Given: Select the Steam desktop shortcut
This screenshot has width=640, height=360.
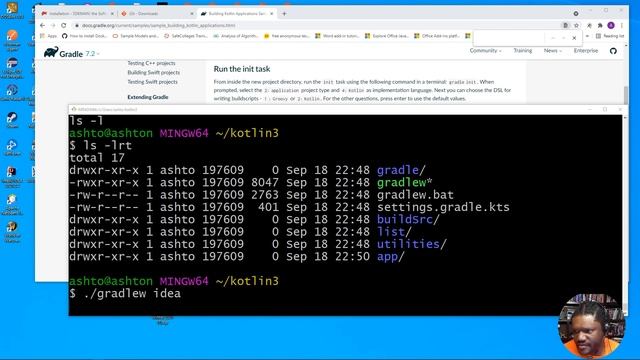Looking at the screenshot, I should pyautogui.click(x=12, y=119).
